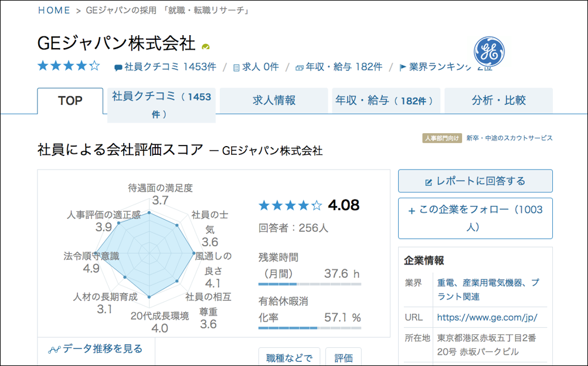Click the flag icon beside 業界ランキング

[403, 67]
